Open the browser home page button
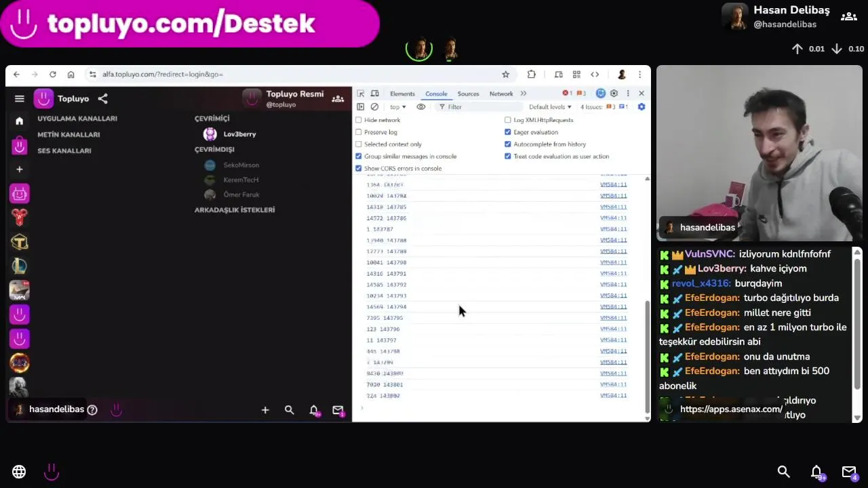The height and width of the screenshot is (488, 868). tap(71, 75)
